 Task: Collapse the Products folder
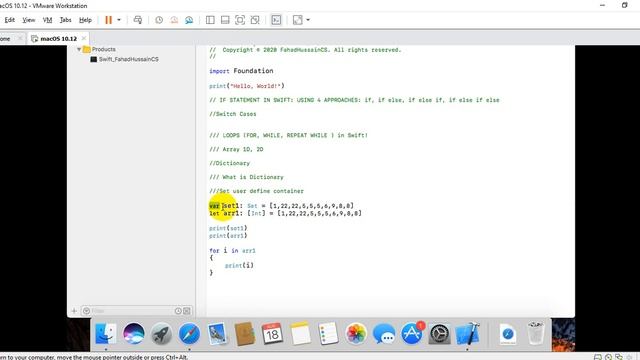(79, 49)
